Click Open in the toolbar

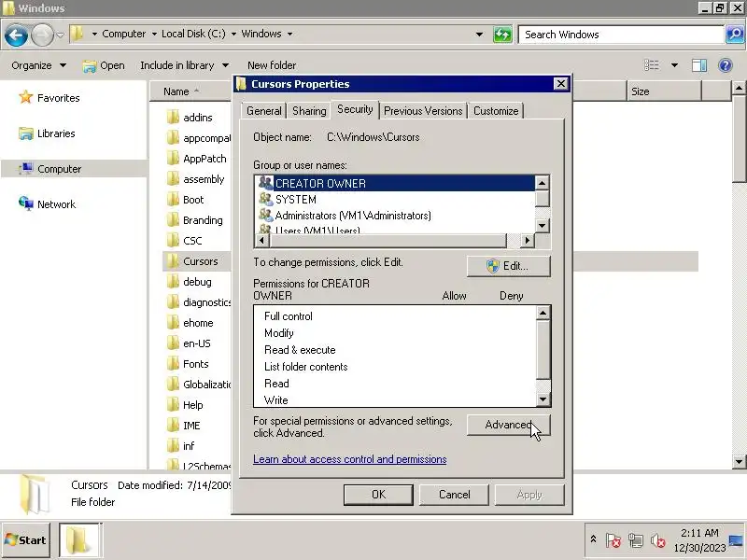click(x=104, y=65)
